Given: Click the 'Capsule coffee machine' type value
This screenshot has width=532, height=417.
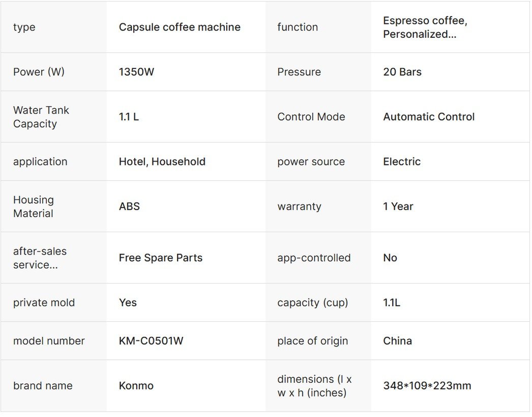Looking at the screenshot, I should pos(180,27).
